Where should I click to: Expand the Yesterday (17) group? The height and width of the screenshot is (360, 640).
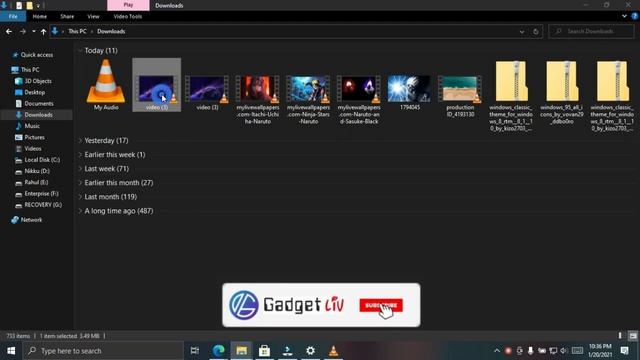click(x=80, y=140)
